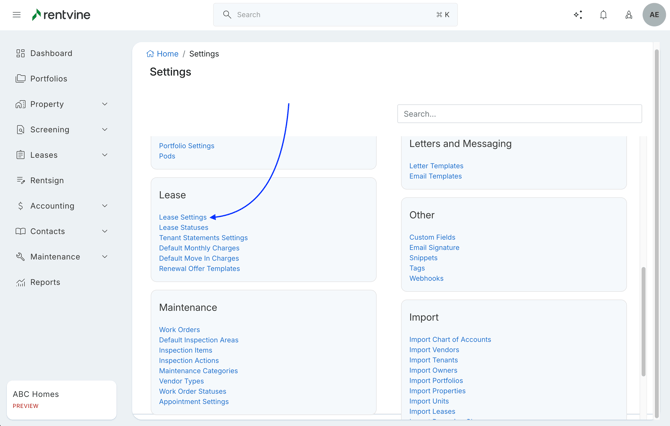Viewport: 670px width, 426px height.
Task: Click the user profile icon in header
Action: pos(628,15)
